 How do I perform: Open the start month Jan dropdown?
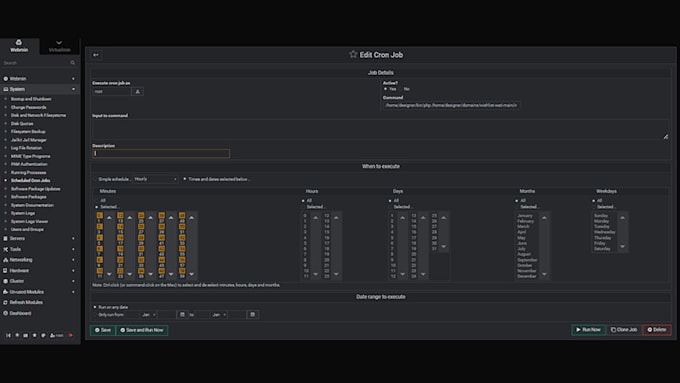pyautogui.click(x=149, y=314)
